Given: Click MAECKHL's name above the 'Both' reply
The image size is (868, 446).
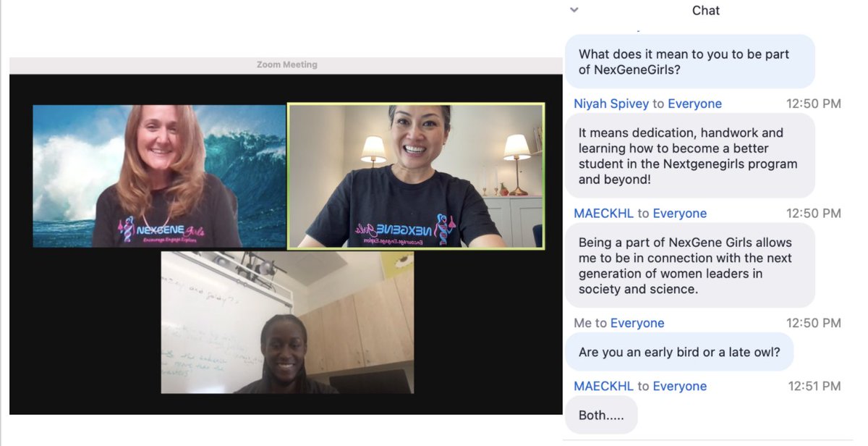Looking at the screenshot, I should 604,386.
